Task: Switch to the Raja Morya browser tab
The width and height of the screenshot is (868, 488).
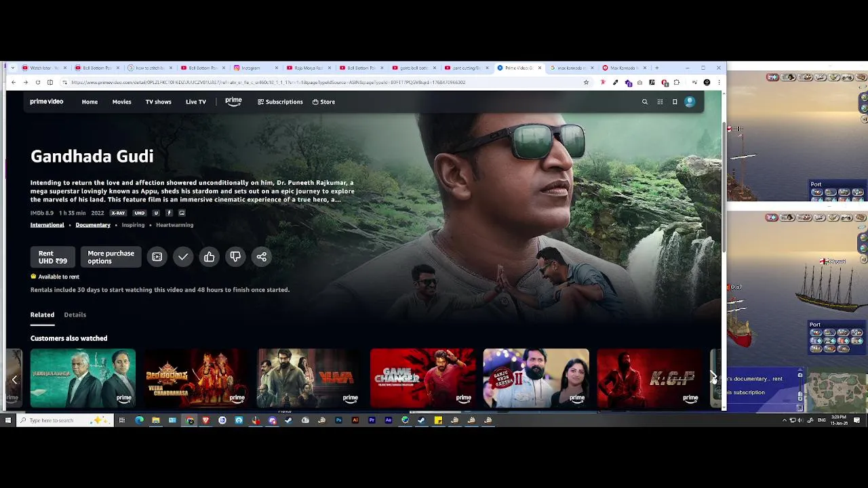Action: click(x=308, y=68)
